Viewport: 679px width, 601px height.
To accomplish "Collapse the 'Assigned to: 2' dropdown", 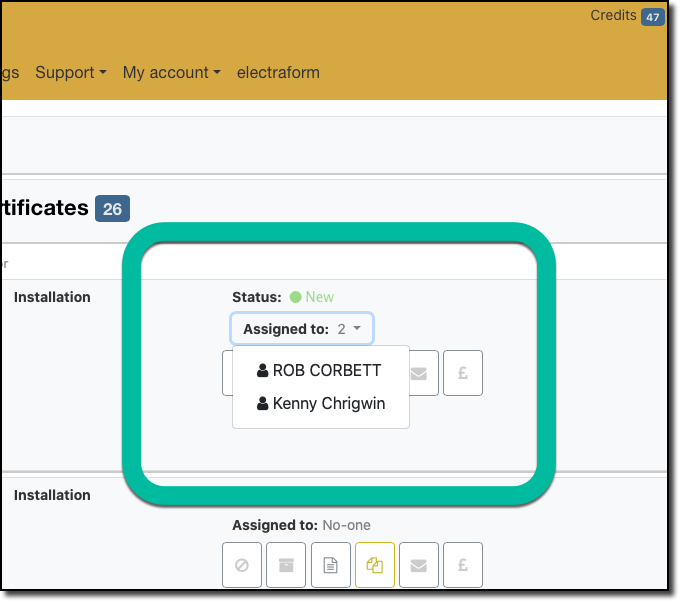I will [302, 329].
